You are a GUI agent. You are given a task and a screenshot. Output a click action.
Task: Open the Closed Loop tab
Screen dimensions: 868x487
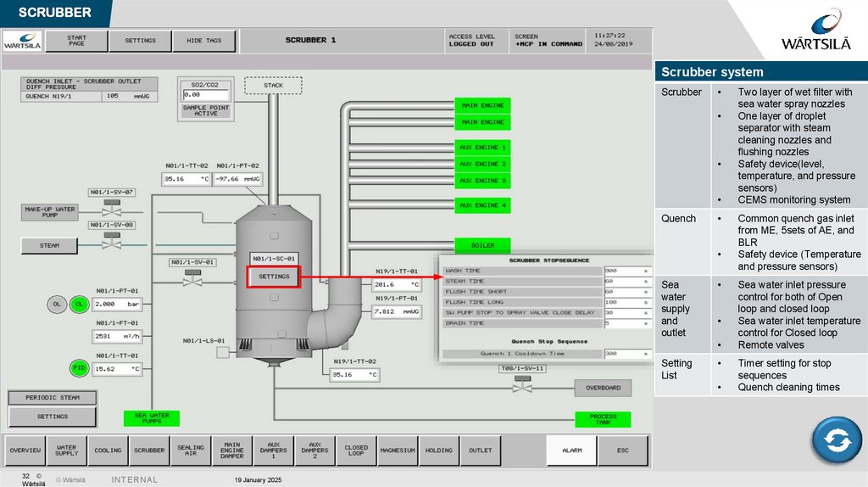tap(356, 451)
